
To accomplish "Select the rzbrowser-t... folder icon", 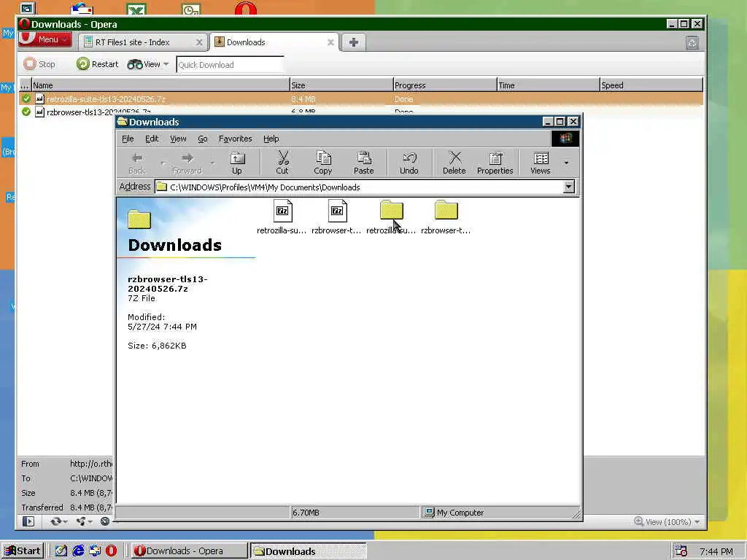I will pos(446,217).
